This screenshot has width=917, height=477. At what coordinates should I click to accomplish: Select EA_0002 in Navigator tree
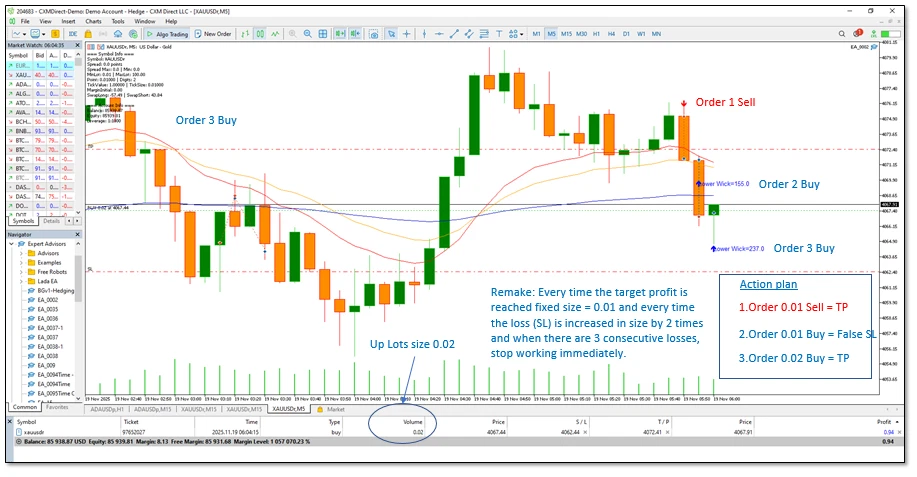point(47,300)
